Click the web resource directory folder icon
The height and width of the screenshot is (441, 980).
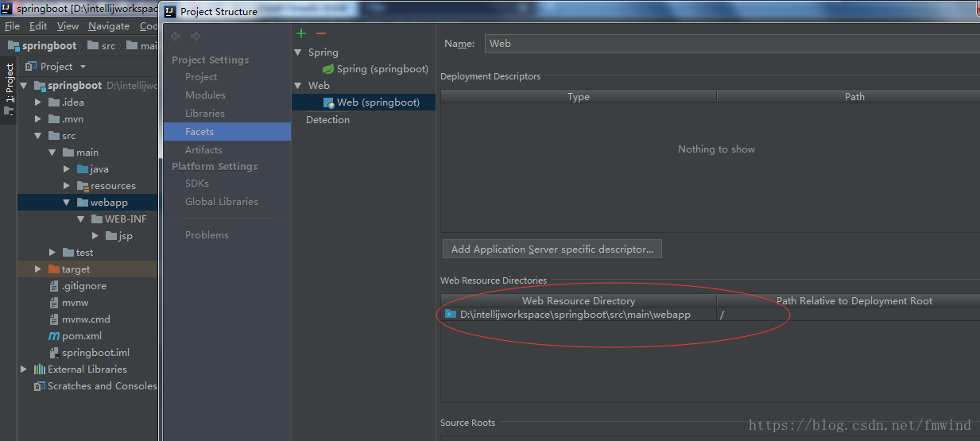click(451, 315)
